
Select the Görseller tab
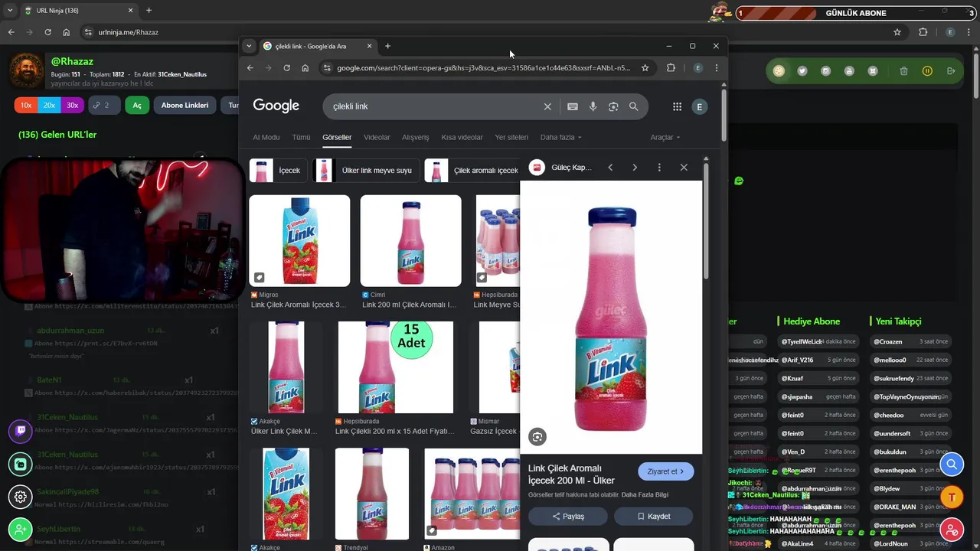337,138
